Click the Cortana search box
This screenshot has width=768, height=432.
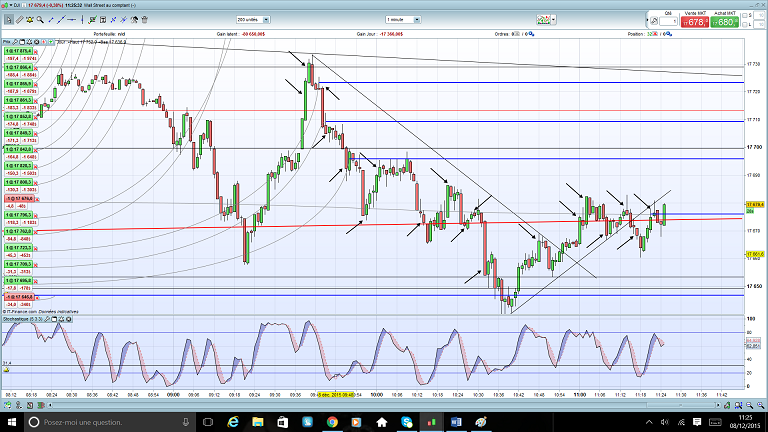click(110, 422)
